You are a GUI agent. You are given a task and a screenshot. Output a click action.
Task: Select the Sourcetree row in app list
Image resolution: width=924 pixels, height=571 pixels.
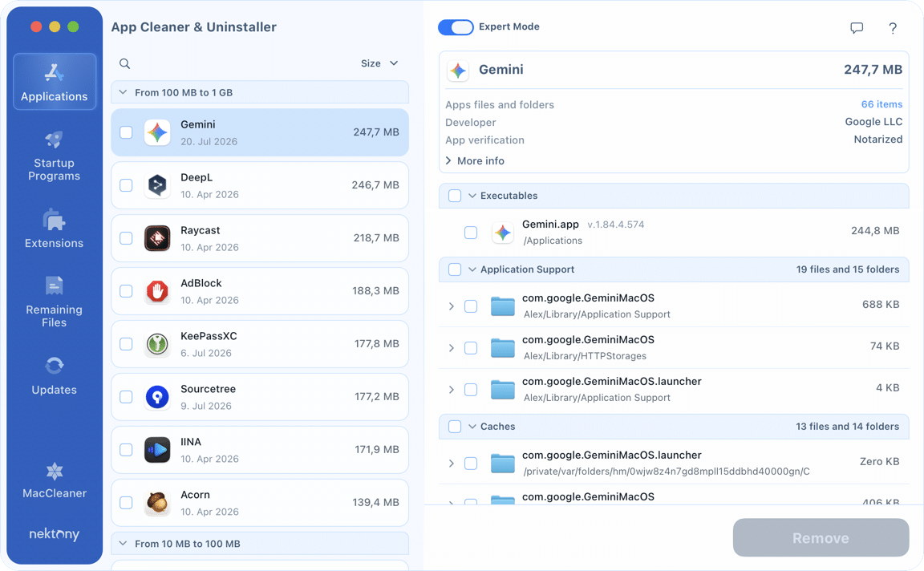tap(260, 397)
